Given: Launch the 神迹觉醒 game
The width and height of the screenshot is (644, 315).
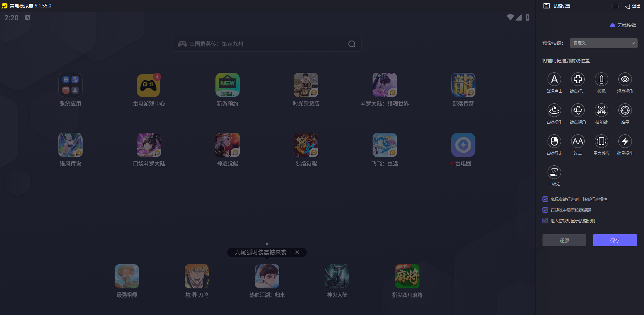Looking at the screenshot, I should point(228,145).
